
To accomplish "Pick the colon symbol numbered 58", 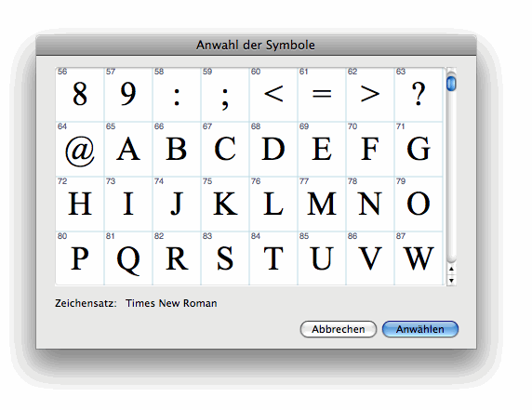I will click(177, 94).
